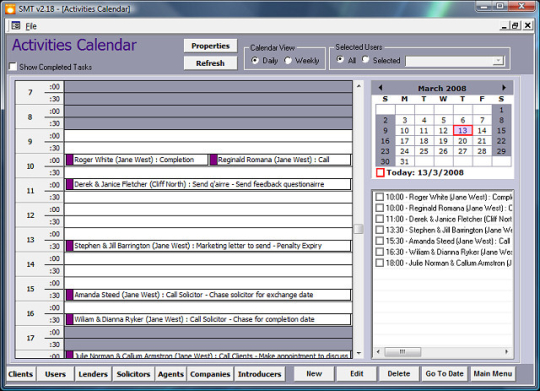Open the File menu

click(x=31, y=26)
